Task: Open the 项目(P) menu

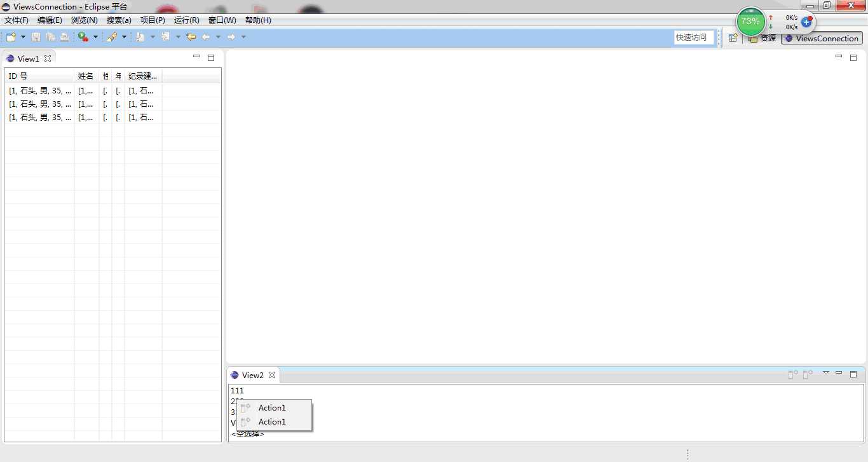Action: click(153, 20)
